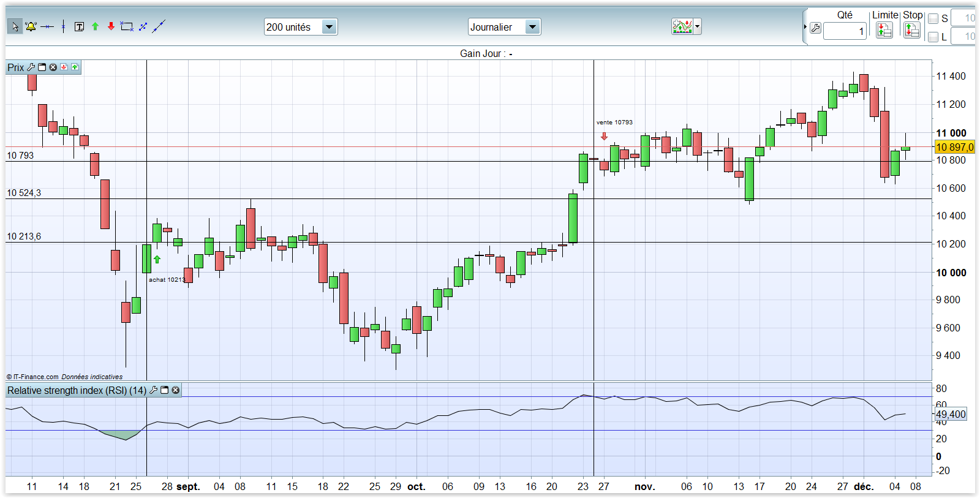Click the 10 213,6 horizontal line label

(x=24, y=236)
